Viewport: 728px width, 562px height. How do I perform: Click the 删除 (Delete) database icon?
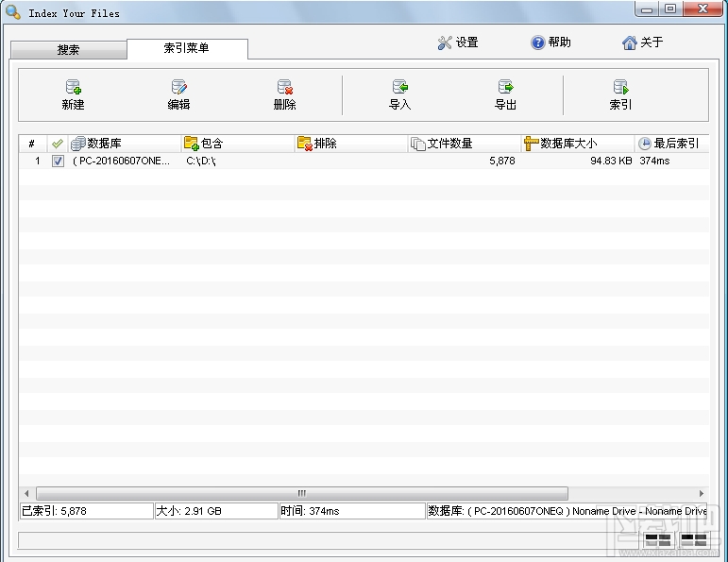tap(284, 87)
